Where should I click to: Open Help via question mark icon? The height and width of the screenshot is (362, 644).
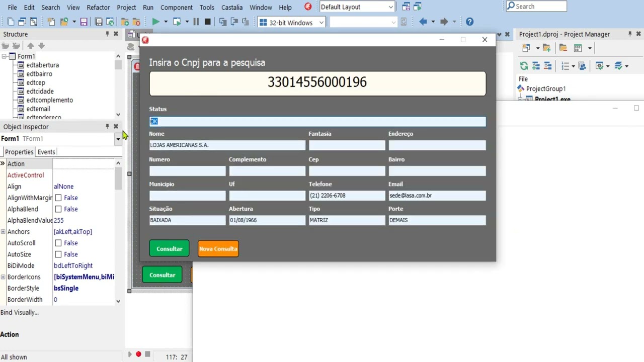pos(469,22)
